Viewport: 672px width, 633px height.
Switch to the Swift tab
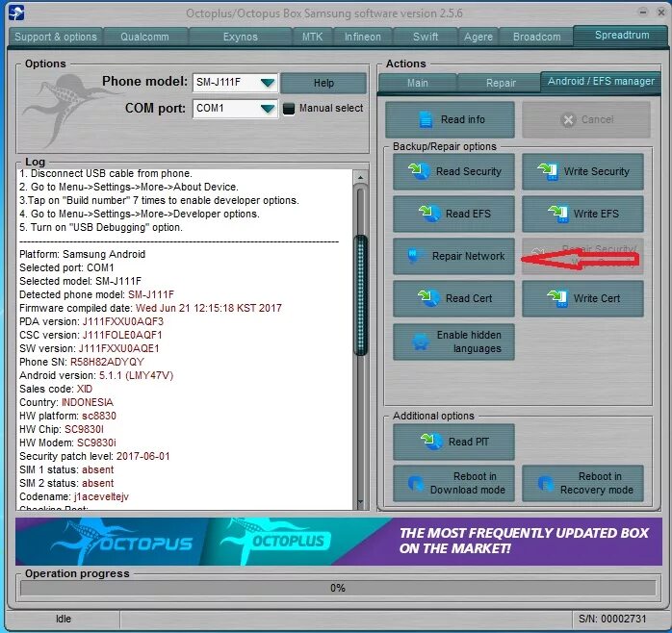pyautogui.click(x=426, y=37)
